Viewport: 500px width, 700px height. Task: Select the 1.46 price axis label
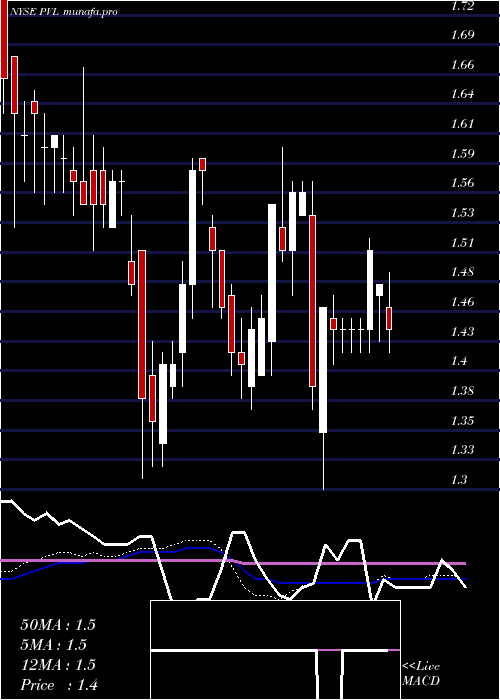463,302
